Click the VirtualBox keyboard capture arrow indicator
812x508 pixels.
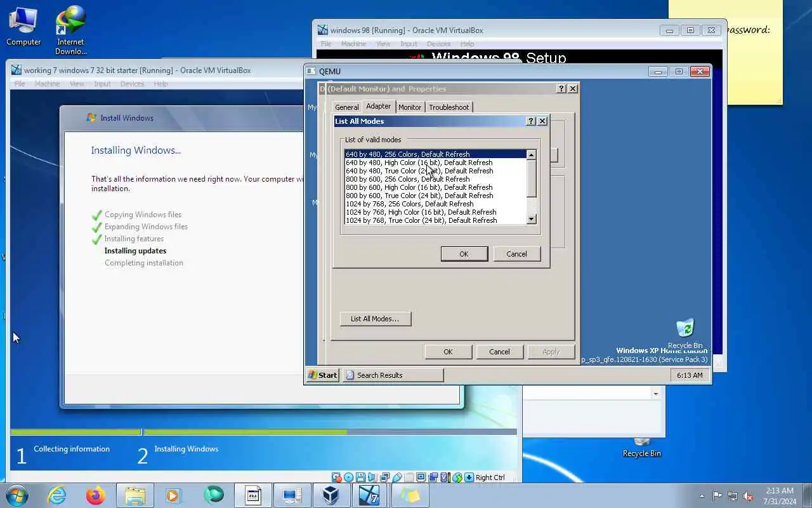click(x=469, y=478)
